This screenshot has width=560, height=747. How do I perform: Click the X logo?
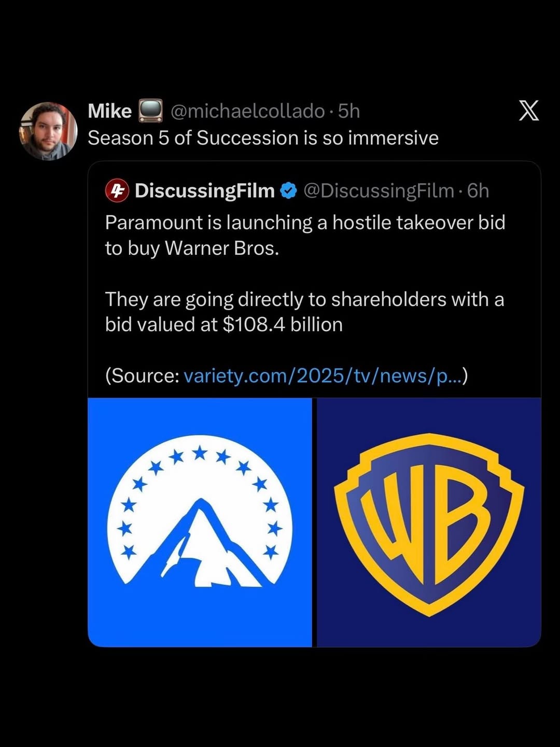coord(529,110)
